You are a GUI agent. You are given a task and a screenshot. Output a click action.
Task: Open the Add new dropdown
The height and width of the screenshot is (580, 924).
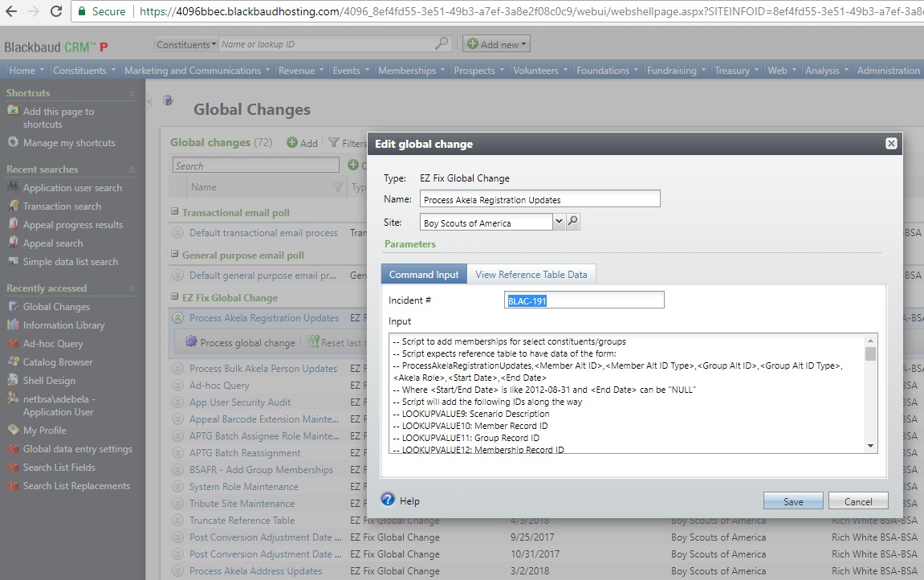coord(497,45)
